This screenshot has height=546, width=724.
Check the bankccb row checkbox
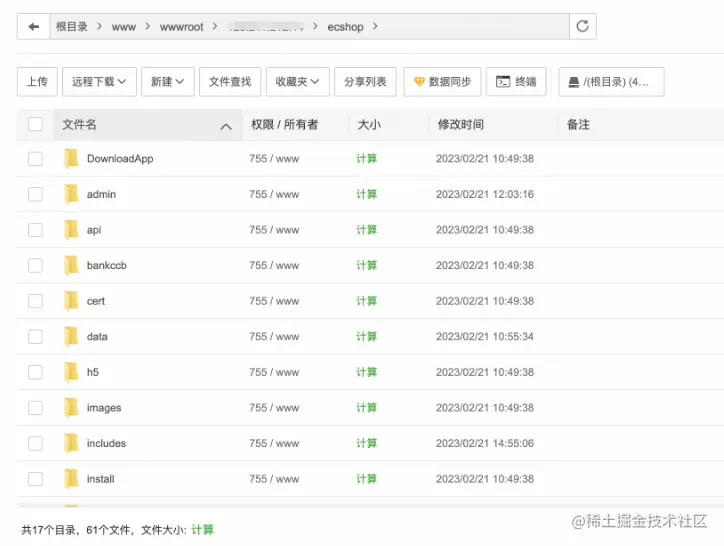(x=36, y=265)
